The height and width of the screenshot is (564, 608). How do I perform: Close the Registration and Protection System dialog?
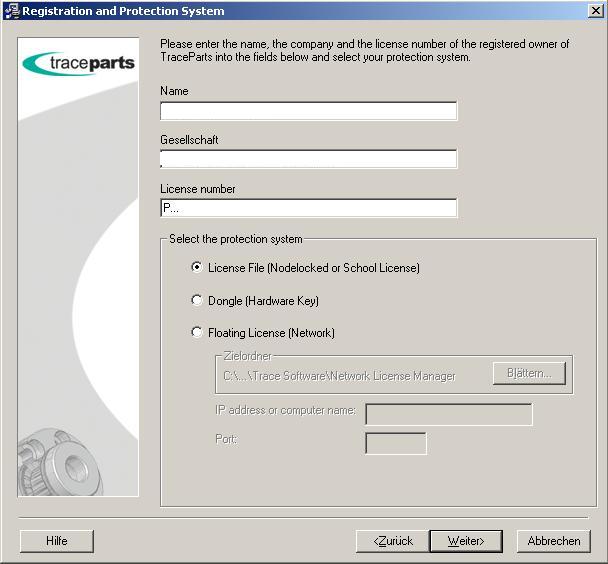click(x=595, y=10)
